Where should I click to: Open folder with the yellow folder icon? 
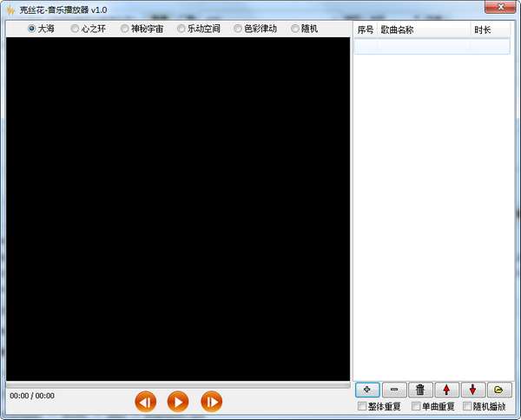[x=499, y=390]
